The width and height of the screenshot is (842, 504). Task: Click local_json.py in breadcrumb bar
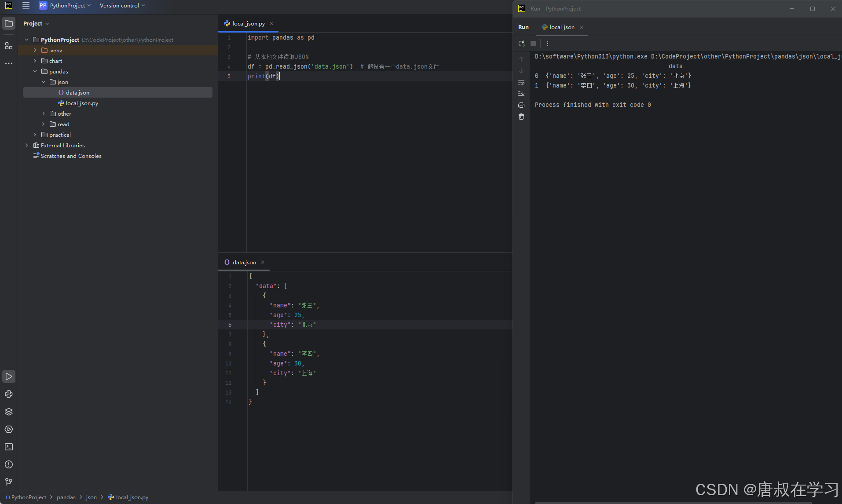coord(128,497)
